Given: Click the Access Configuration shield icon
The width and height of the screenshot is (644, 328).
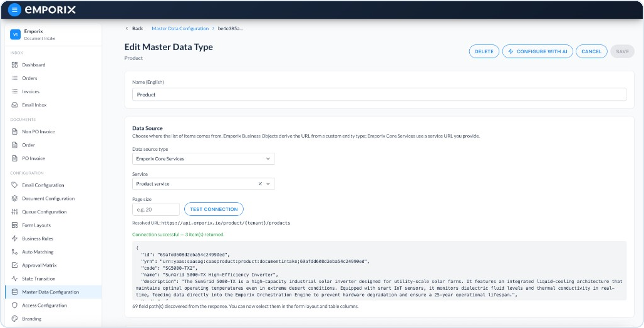Looking at the screenshot, I should 14,305.
